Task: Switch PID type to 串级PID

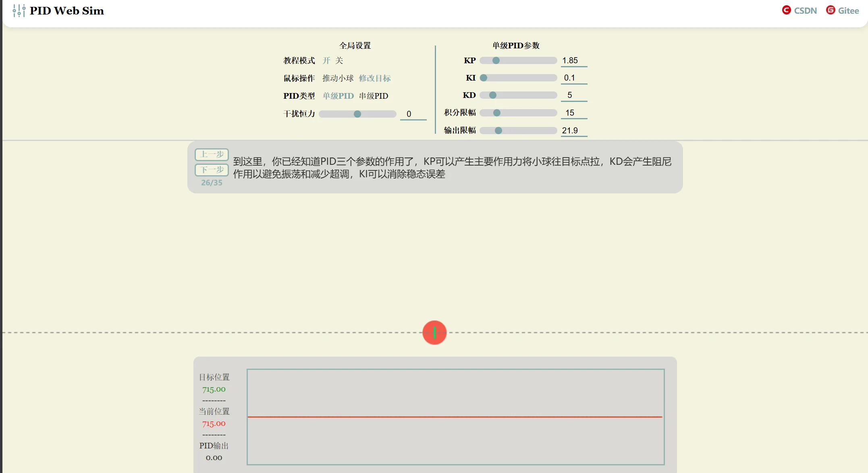Action: click(374, 96)
